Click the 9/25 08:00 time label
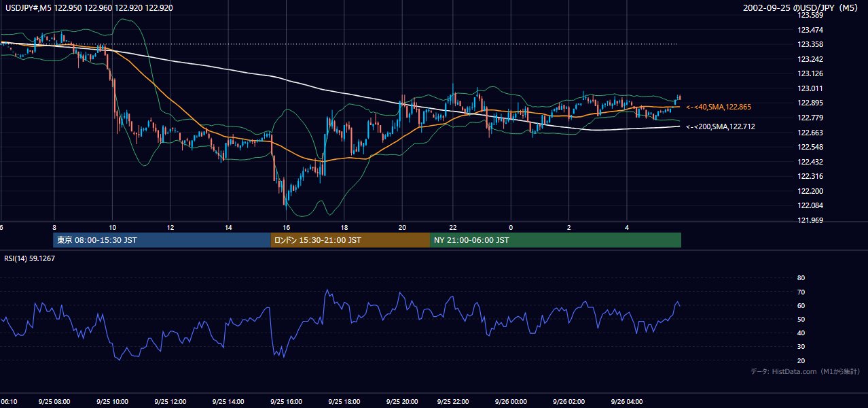This screenshot has width=868, height=408. coord(54,401)
